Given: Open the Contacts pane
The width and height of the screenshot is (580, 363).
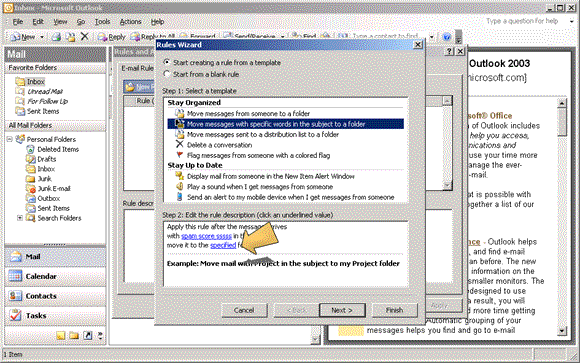Looking at the screenshot, I should point(55,296).
